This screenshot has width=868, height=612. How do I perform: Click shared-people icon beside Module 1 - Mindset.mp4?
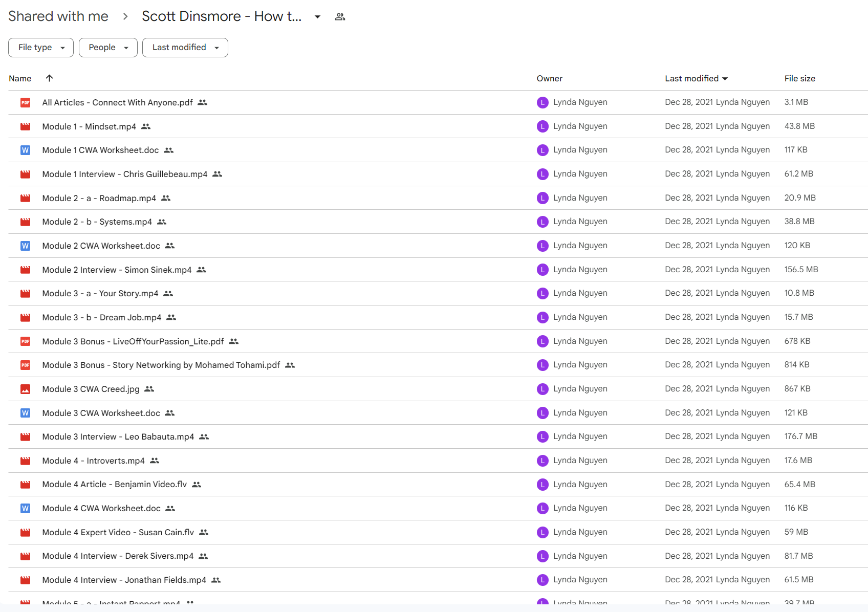(146, 126)
